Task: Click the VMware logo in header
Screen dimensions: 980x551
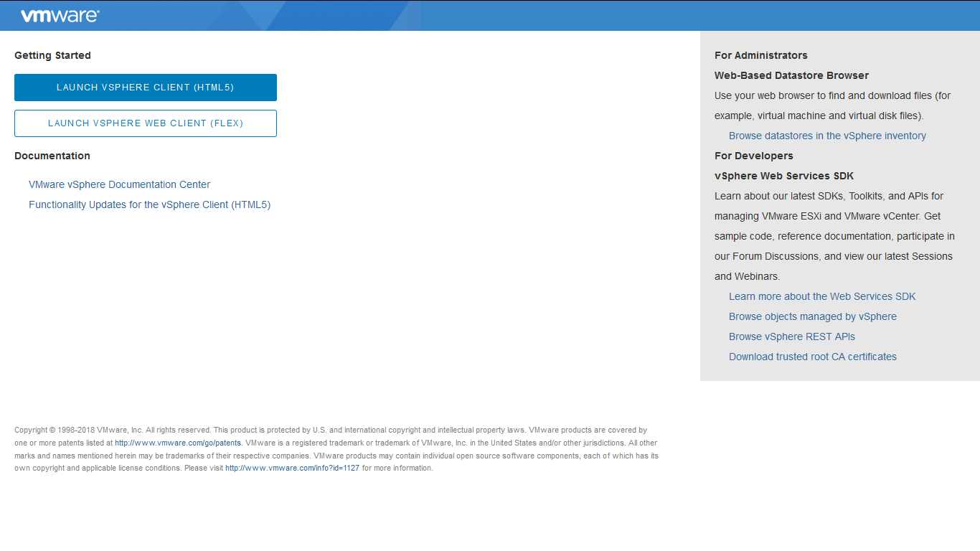Action: [x=60, y=16]
